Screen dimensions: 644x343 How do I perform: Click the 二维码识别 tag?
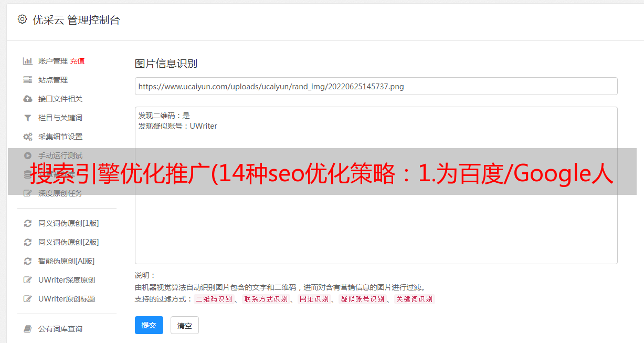214,299
